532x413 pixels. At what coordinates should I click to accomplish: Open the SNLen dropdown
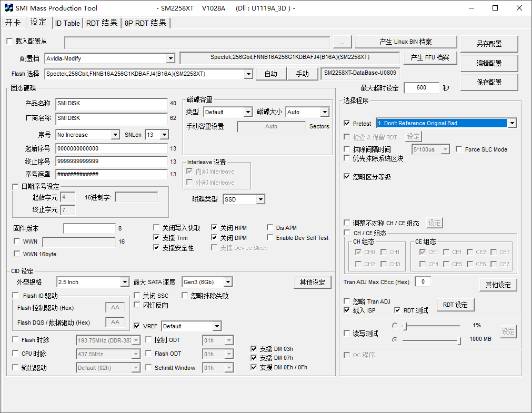(164, 135)
